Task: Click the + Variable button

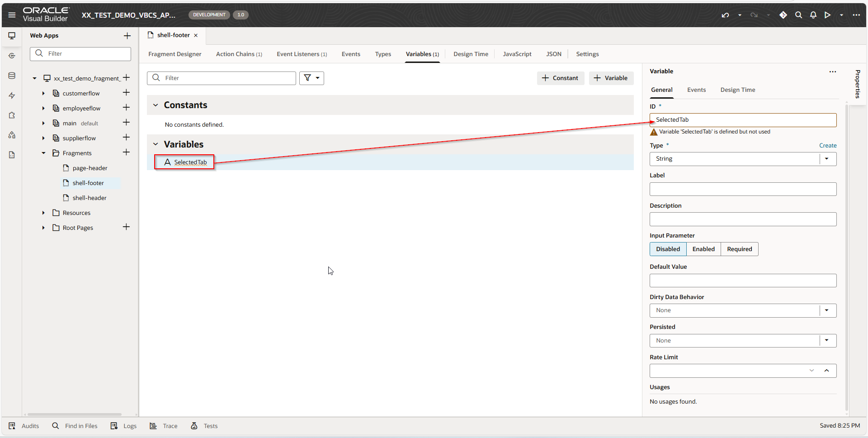Action: 611,78
